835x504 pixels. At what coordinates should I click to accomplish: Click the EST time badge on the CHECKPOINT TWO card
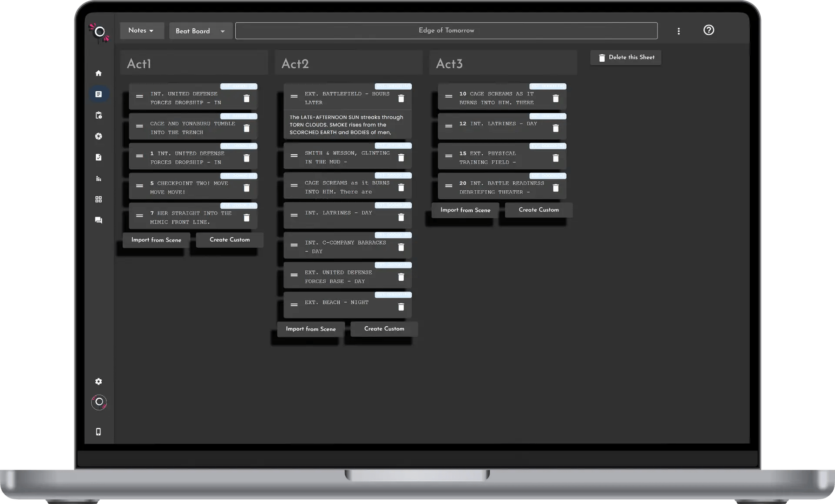coord(239,176)
